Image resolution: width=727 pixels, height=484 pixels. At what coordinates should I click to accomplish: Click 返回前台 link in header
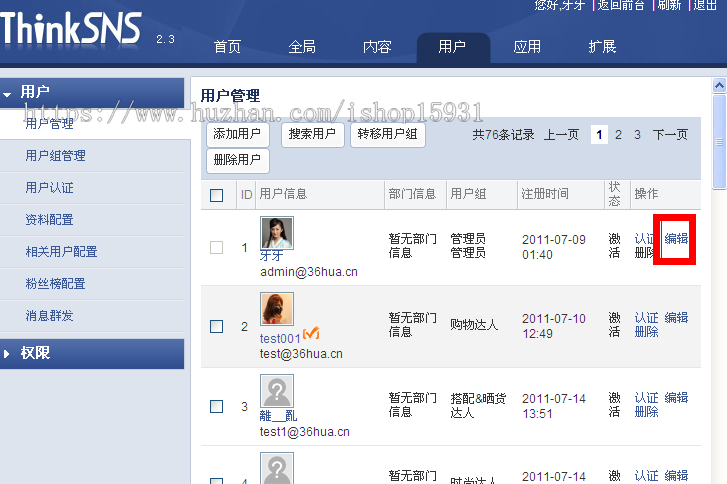(x=620, y=5)
